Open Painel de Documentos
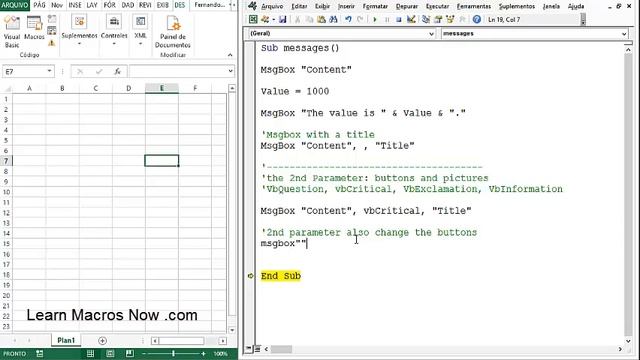Viewport: 640px width, 360px height. click(173, 32)
